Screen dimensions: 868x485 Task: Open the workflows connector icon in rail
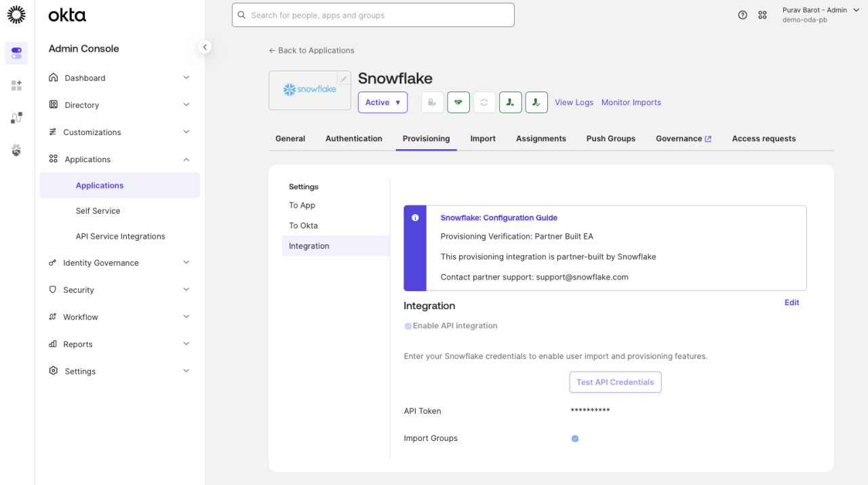(16, 118)
